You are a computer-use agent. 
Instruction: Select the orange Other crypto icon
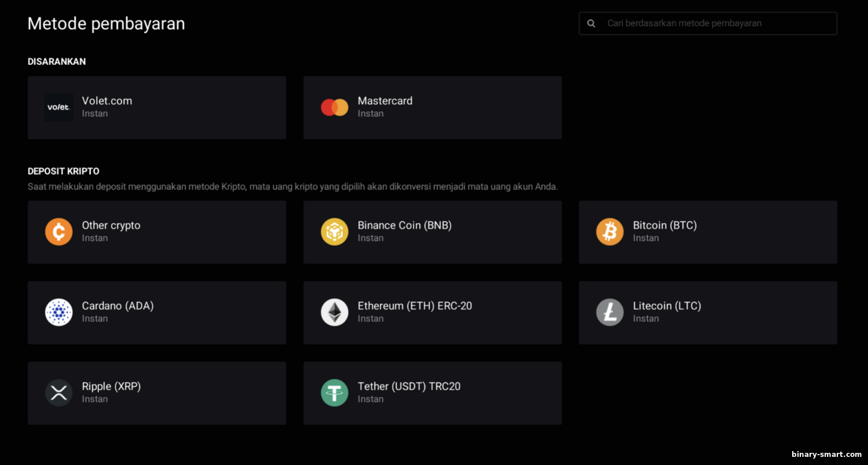[x=58, y=232]
